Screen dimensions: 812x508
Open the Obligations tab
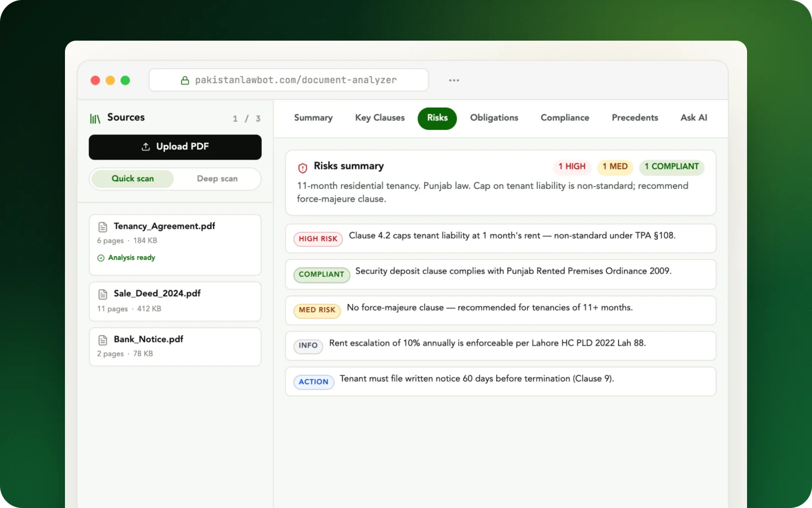[x=494, y=118]
